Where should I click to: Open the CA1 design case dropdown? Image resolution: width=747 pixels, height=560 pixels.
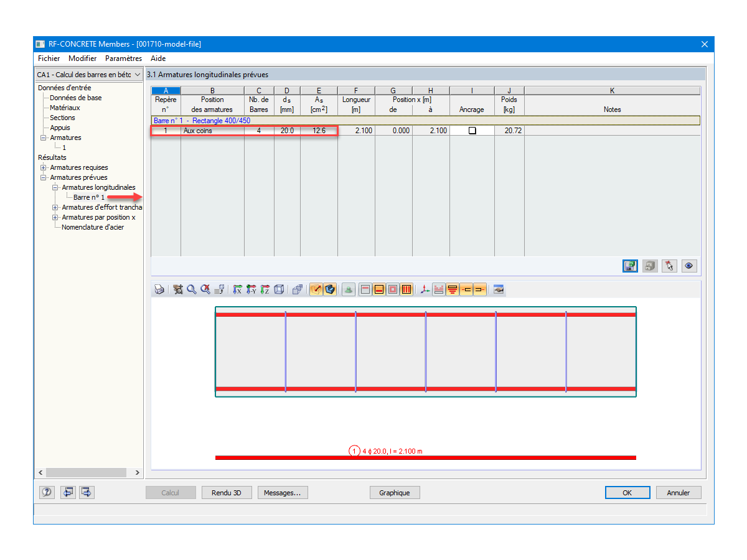pos(137,75)
